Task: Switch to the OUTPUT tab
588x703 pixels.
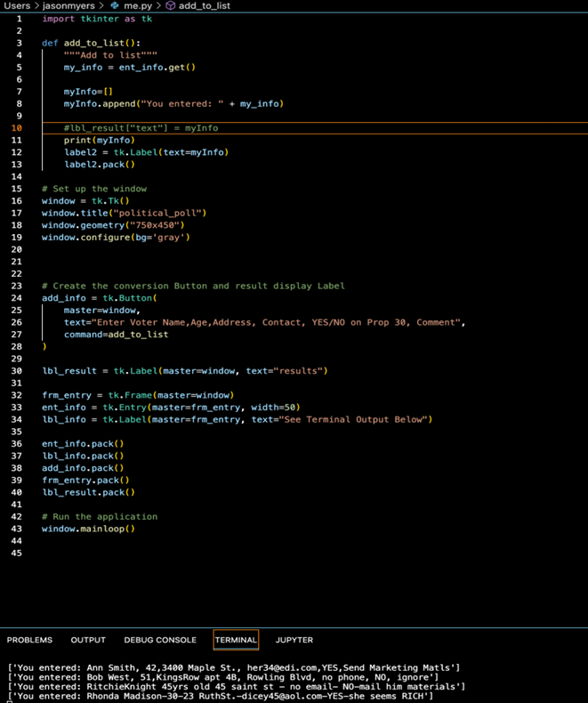Action: tap(88, 640)
